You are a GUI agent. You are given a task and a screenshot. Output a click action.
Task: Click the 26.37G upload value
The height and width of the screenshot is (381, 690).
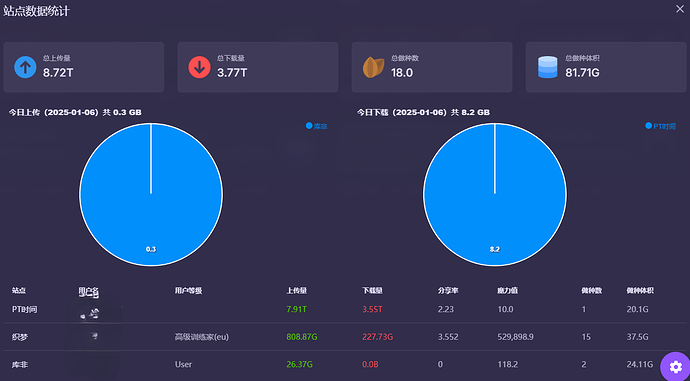299,365
